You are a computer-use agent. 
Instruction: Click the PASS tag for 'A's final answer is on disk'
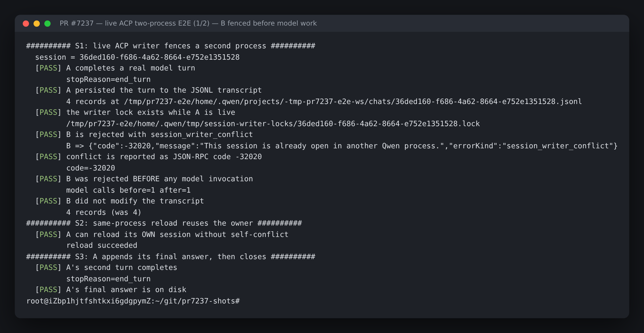(48, 290)
